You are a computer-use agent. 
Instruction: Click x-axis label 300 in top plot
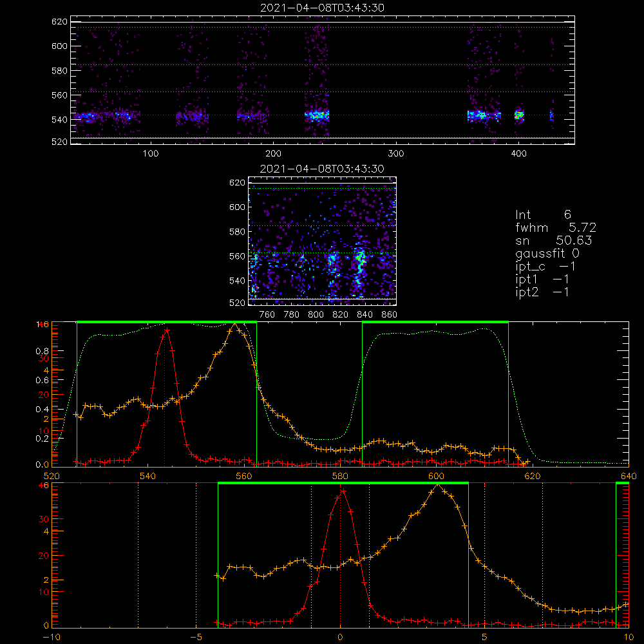tap(396, 154)
